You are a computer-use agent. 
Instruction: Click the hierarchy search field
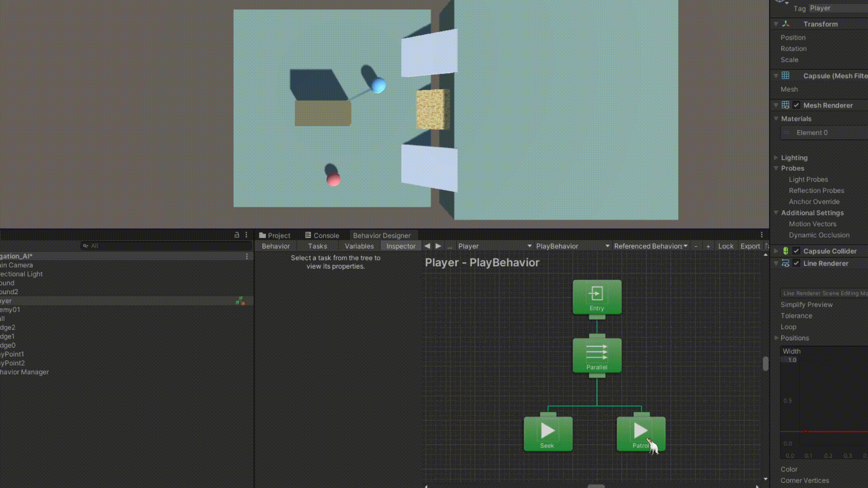pyautogui.click(x=167, y=246)
